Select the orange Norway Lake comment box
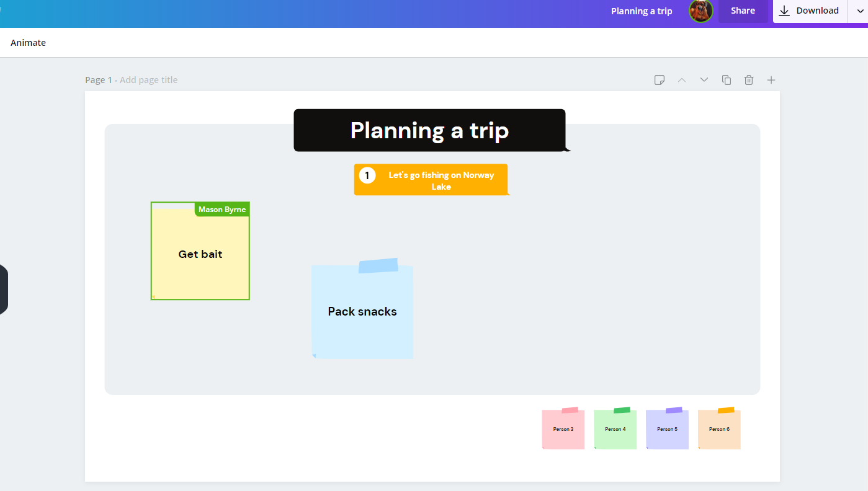 (x=431, y=180)
